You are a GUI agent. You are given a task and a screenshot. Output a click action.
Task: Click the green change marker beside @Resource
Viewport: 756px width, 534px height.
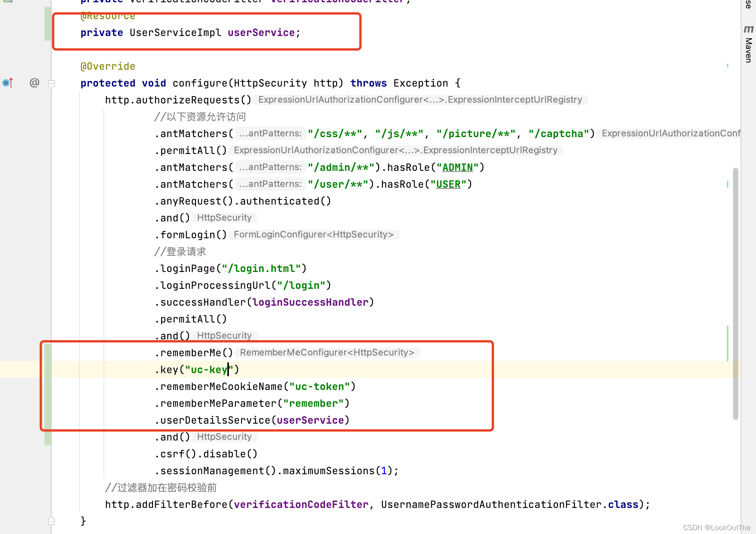pyautogui.click(x=48, y=24)
